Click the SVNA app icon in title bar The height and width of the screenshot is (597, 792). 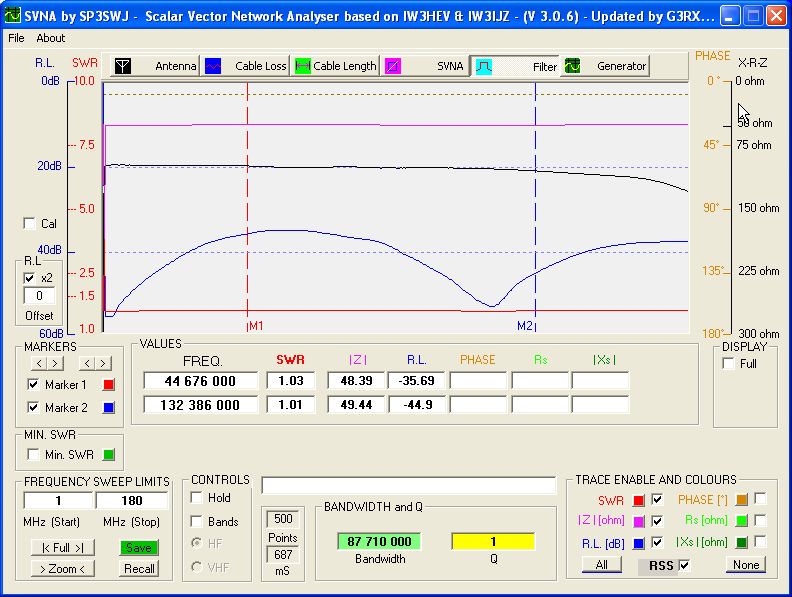[13, 15]
